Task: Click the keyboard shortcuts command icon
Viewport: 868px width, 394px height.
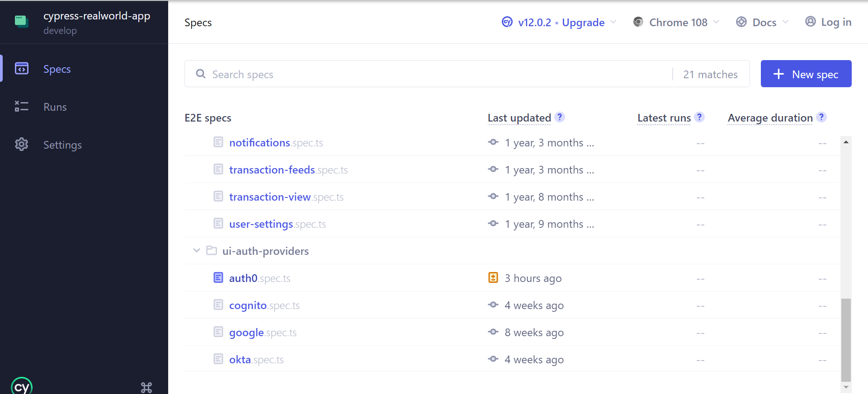Action: tap(146, 387)
